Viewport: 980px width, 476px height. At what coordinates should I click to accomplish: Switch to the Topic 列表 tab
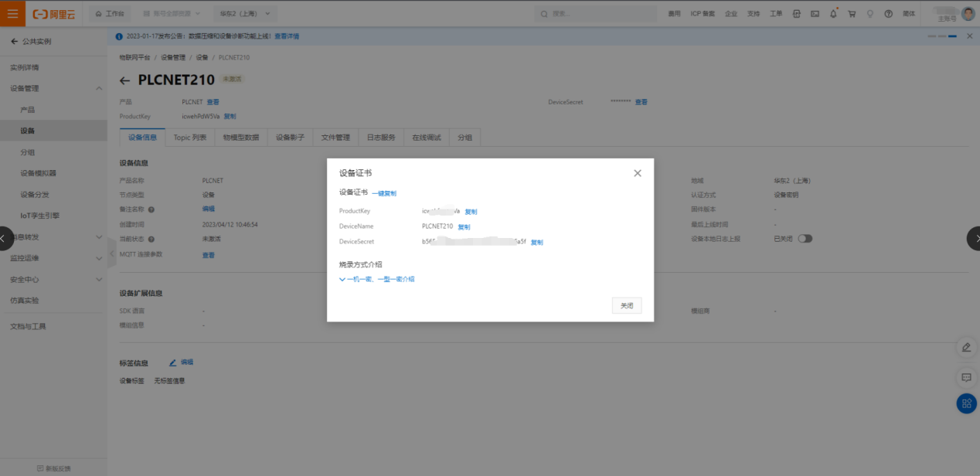tap(190, 138)
